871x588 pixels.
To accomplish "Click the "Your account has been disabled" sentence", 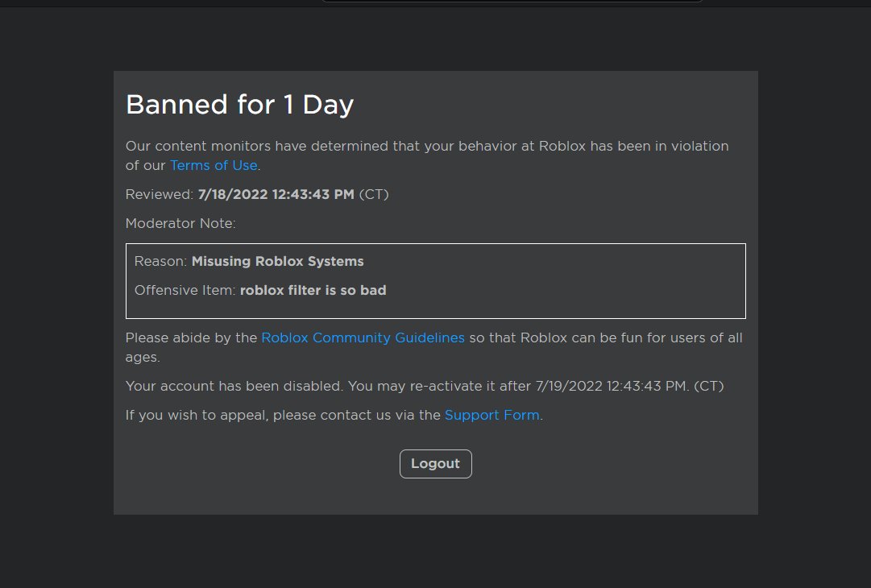I will (x=425, y=387).
